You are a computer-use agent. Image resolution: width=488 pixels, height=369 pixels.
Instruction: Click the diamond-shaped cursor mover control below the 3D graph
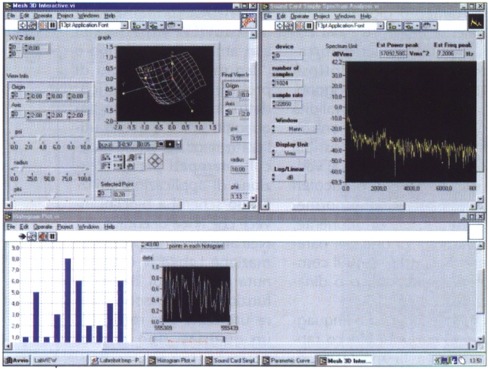155,161
